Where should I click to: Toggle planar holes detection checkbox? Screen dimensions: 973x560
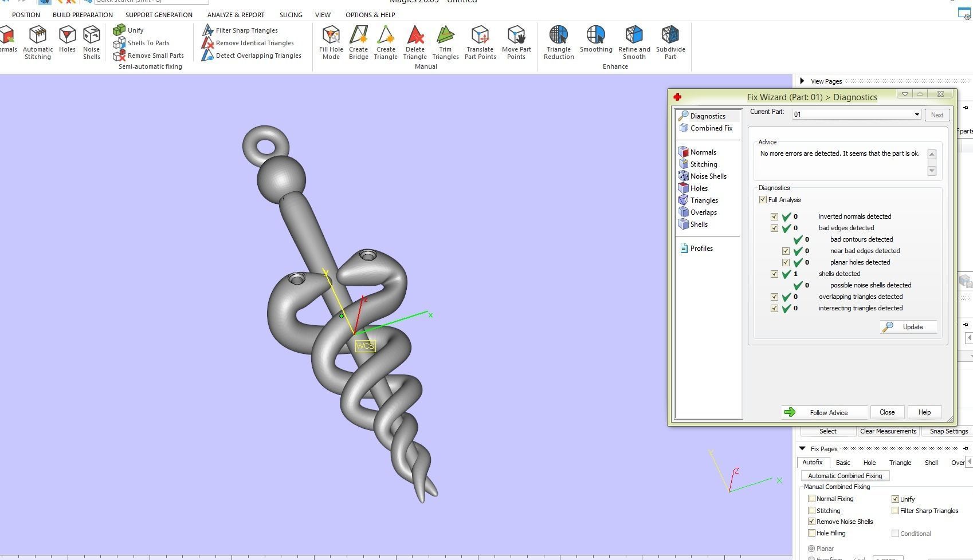coord(786,262)
